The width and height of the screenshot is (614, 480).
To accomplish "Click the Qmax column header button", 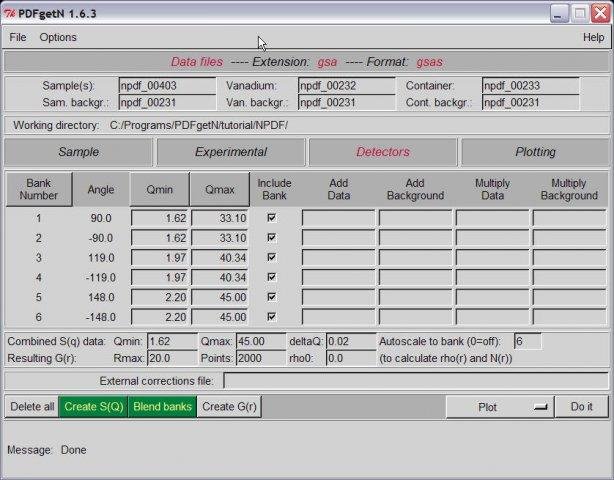I will point(220,189).
